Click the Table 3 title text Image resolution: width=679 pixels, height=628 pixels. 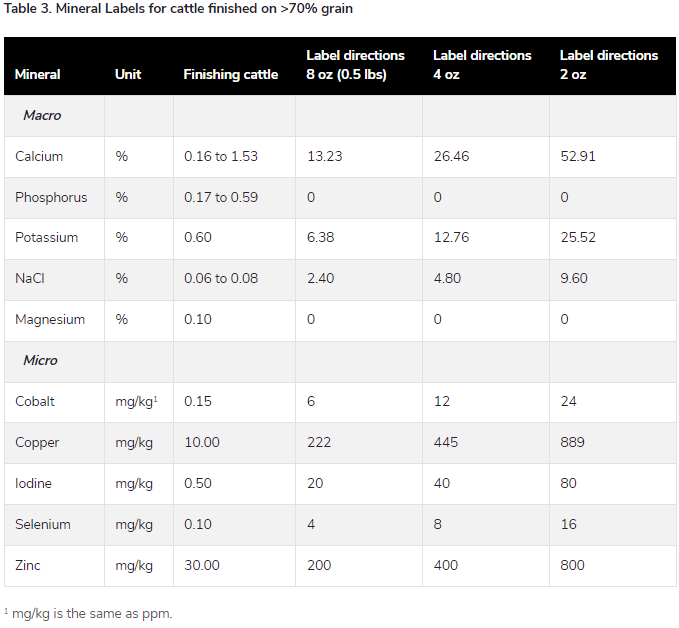[178, 9]
